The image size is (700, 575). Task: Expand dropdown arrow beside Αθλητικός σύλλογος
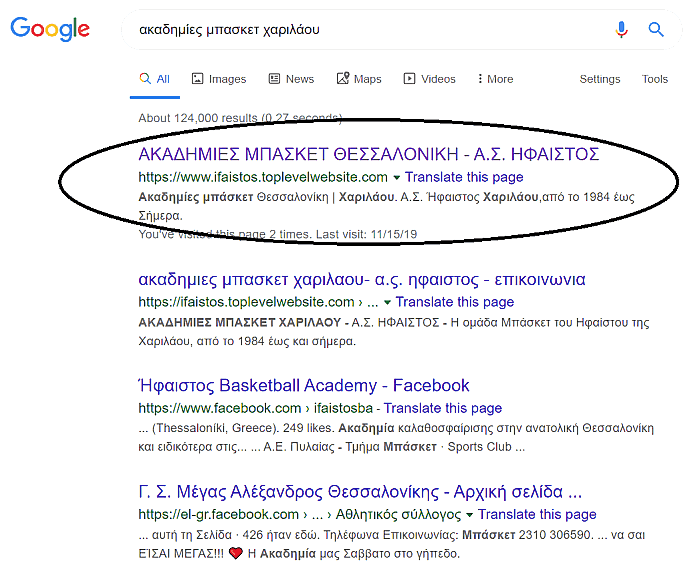pos(469,515)
